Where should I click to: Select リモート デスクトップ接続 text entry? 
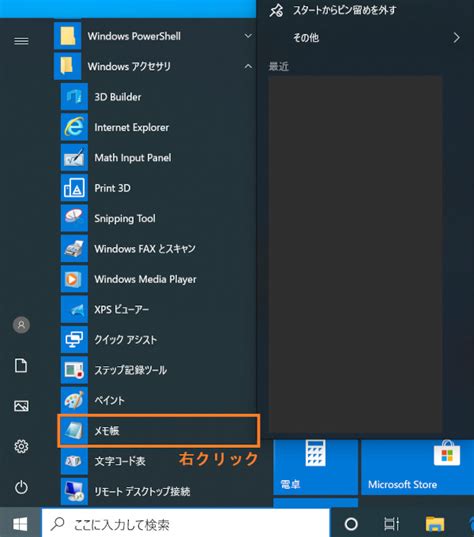point(142,491)
